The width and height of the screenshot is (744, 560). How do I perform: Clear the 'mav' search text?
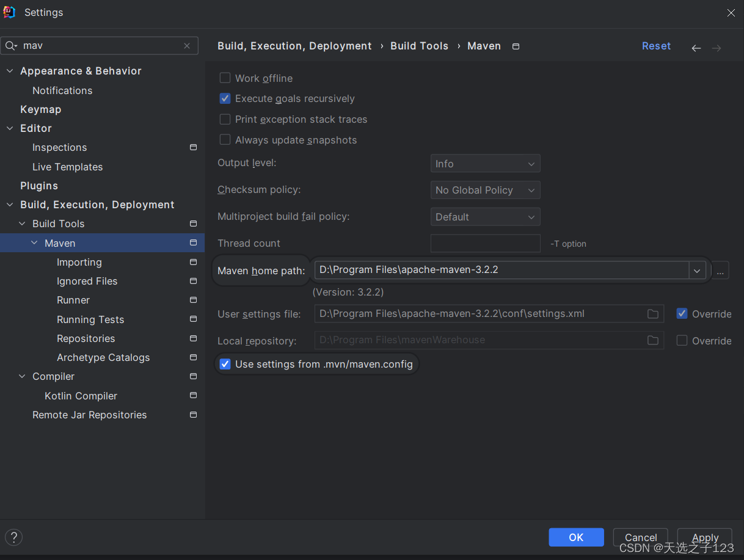click(x=187, y=46)
